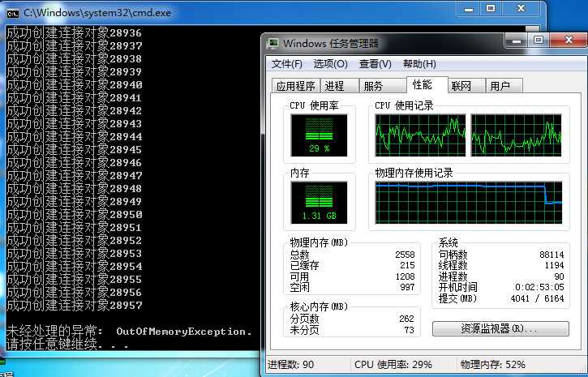Open the 文件(F) menu
The image size is (588, 377).
(x=287, y=64)
